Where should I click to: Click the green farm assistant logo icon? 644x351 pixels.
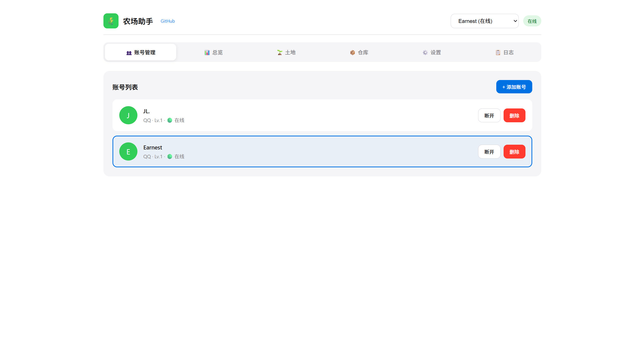[x=111, y=21]
